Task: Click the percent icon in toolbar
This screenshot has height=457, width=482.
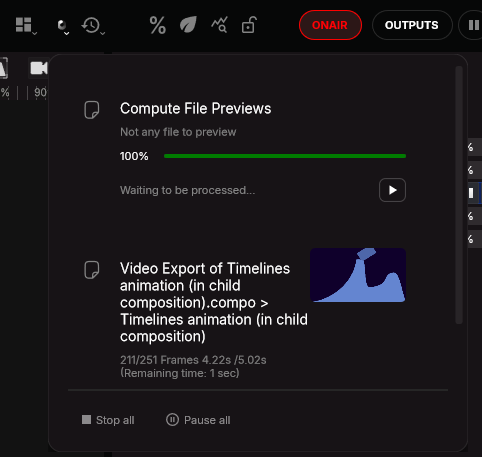Action: pyautogui.click(x=157, y=25)
